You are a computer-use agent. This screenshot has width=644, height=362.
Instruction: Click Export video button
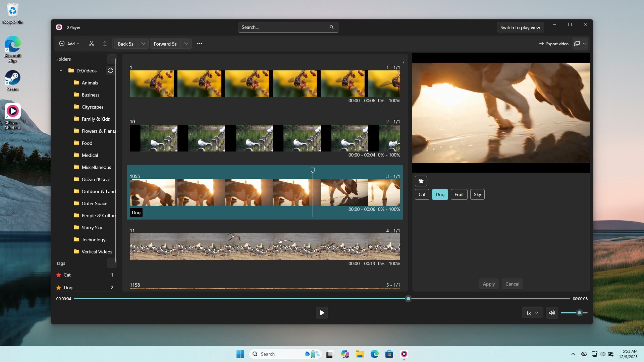[x=553, y=44]
